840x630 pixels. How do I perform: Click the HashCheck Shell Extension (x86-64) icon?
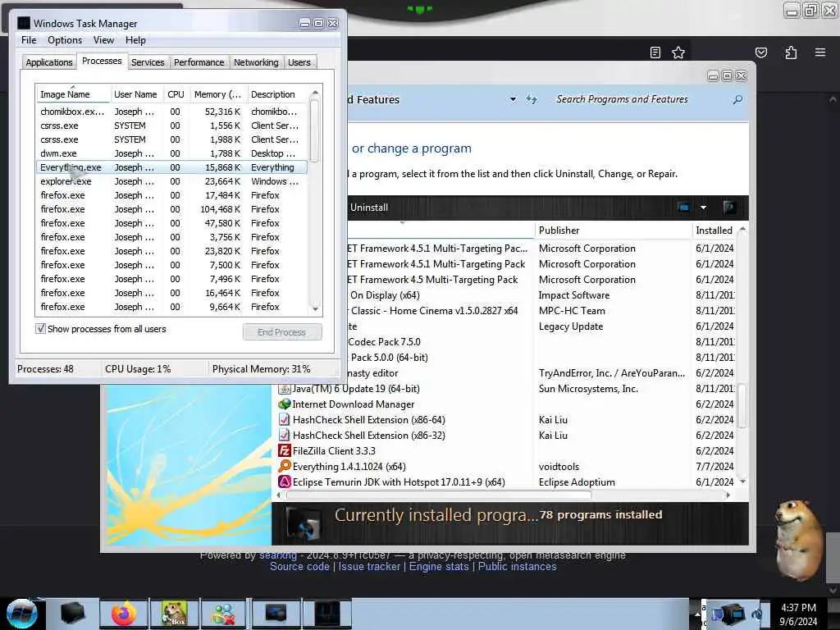pos(285,419)
